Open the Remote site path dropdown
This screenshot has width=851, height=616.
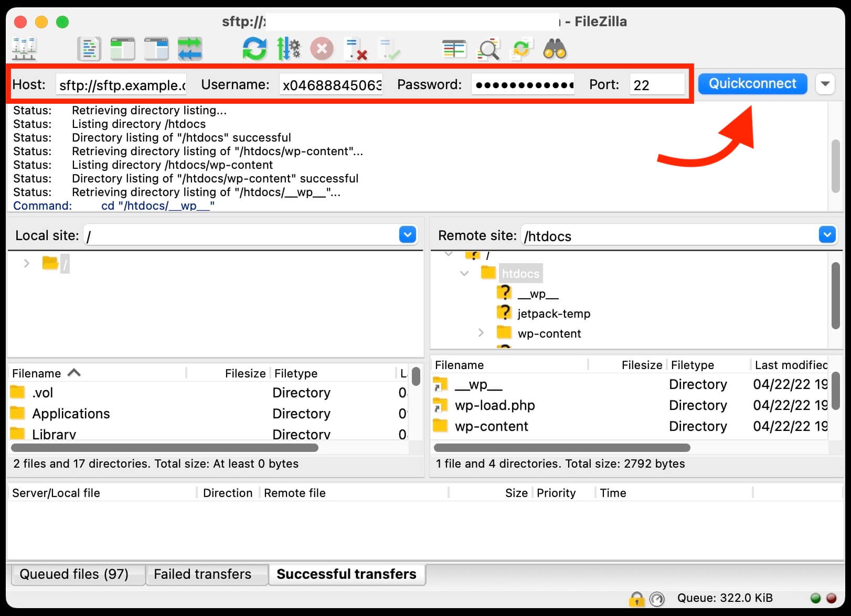(x=827, y=235)
